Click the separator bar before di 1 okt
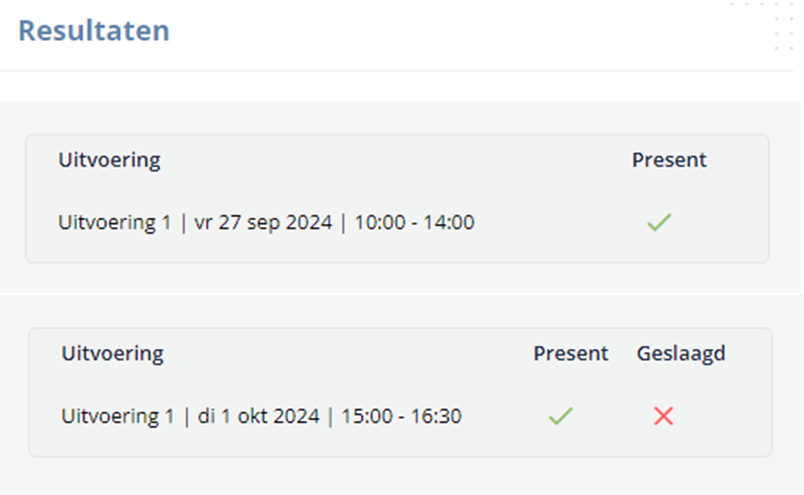This screenshot has height=495, width=804. 186,417
